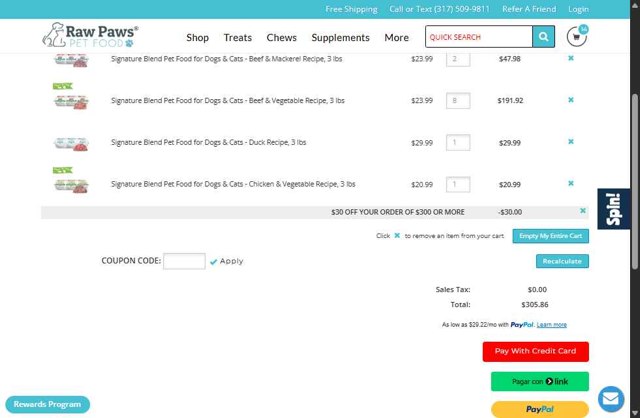Remove Beef & Mackerel Recipe item with X
The image size is (640, 418).
tap(571, 58)
